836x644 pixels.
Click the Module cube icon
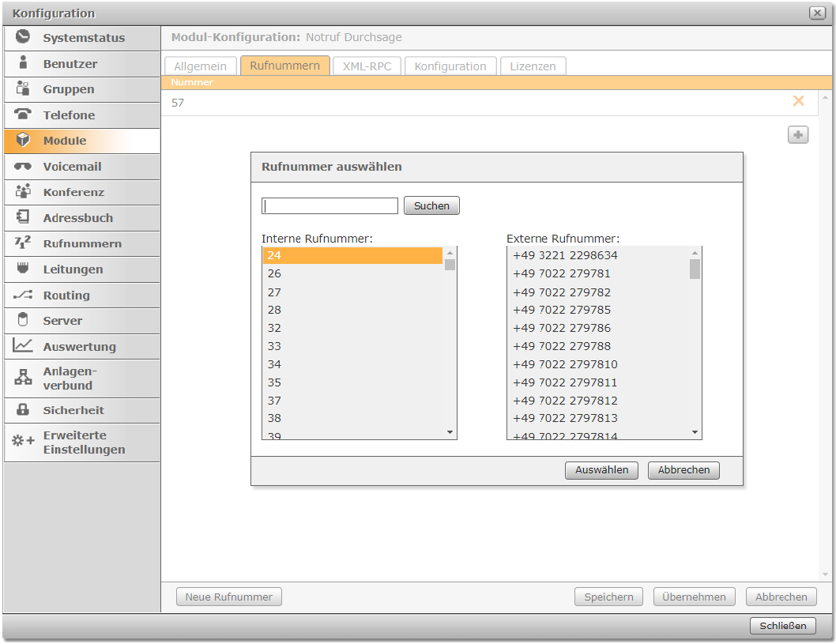click(x=23, y=140)
